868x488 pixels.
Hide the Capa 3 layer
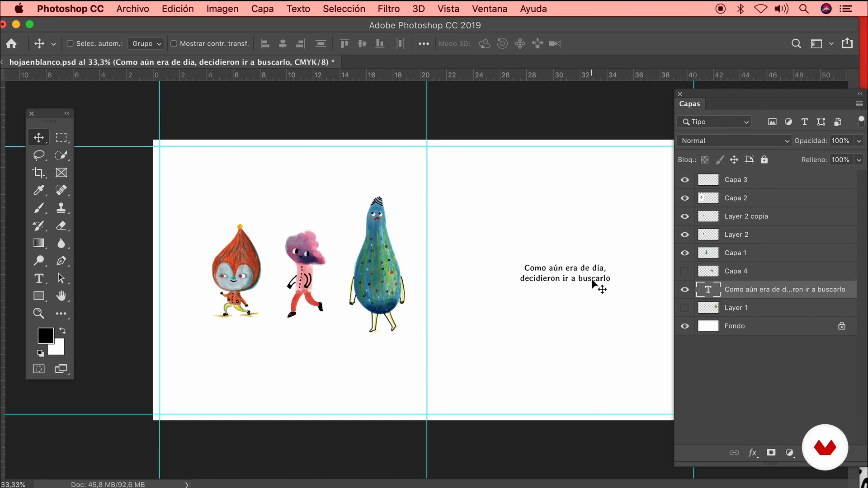point(685,180)
